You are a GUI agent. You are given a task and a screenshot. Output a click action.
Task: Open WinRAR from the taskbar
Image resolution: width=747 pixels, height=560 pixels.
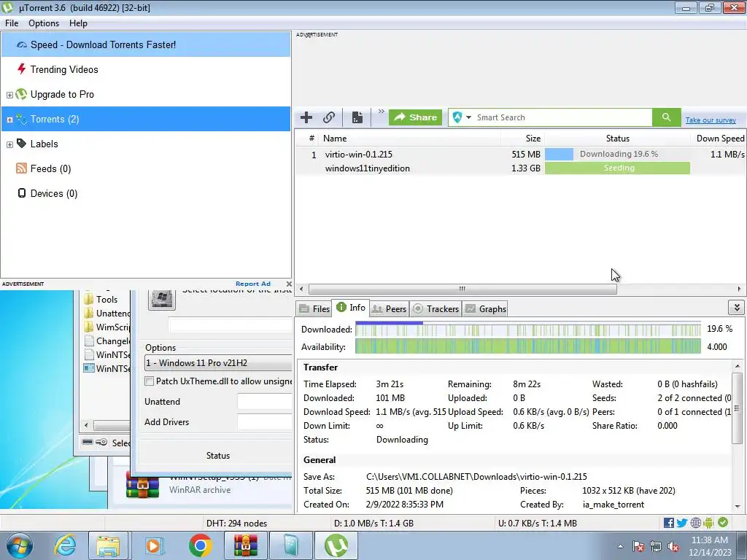(x=246, y=545)
